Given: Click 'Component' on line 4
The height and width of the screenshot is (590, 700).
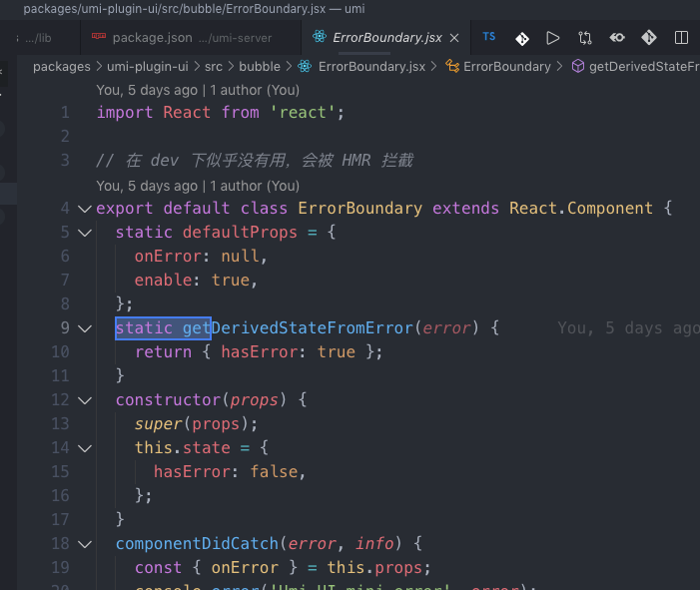Looking at the screenshot, I should pyautogui.click(x=610, y=208).
